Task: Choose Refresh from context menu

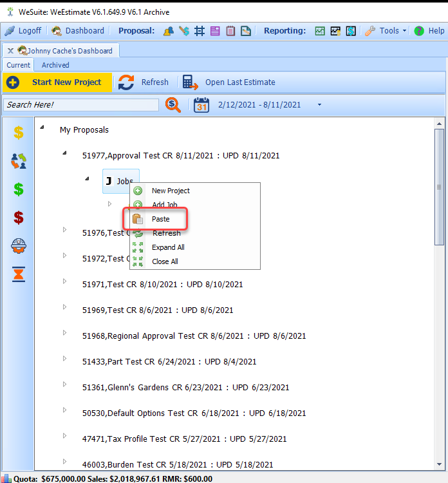Action: pyautogui.click(x=194, y=233)
